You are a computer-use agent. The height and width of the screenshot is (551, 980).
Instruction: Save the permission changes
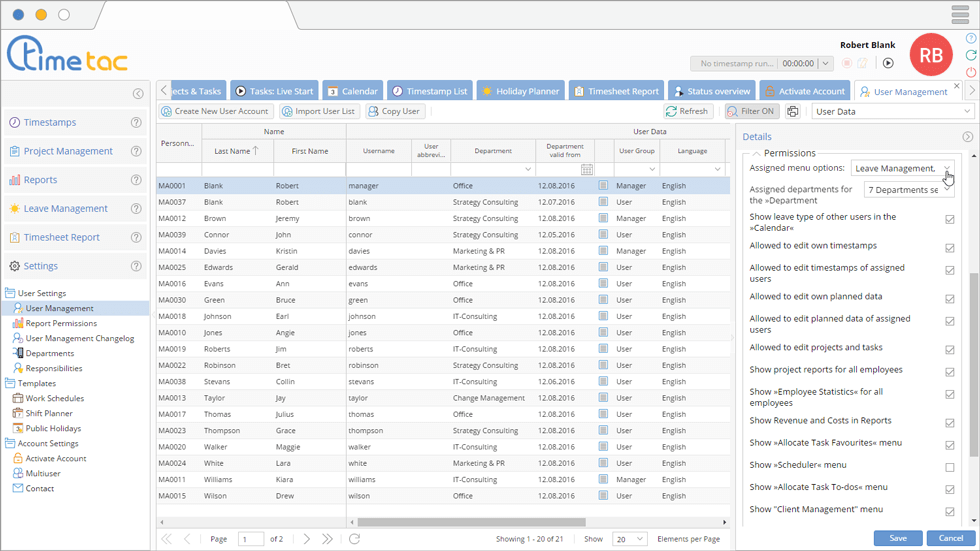tap(898, 538)
